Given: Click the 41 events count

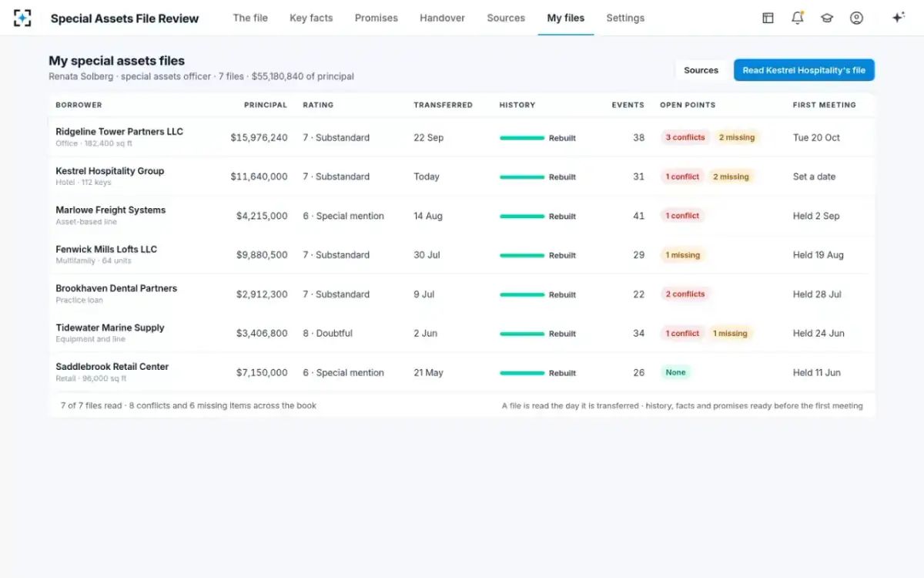Looking at the screenshot, I should click(638, 216).
